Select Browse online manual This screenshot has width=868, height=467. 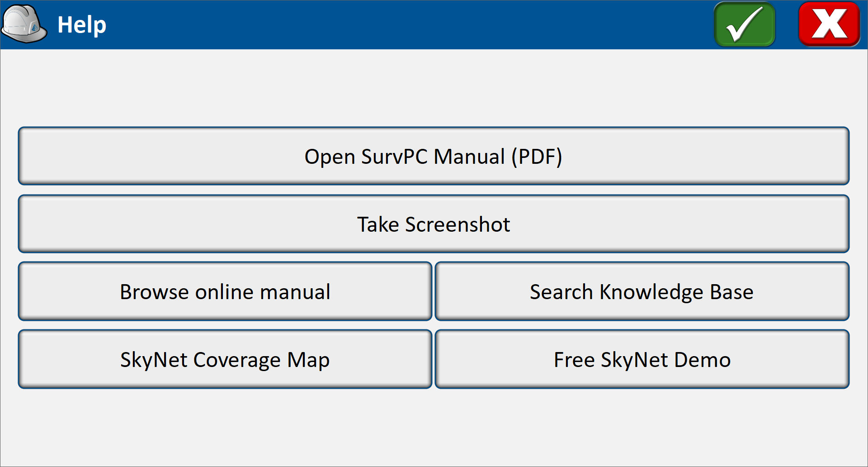(225, 291)
